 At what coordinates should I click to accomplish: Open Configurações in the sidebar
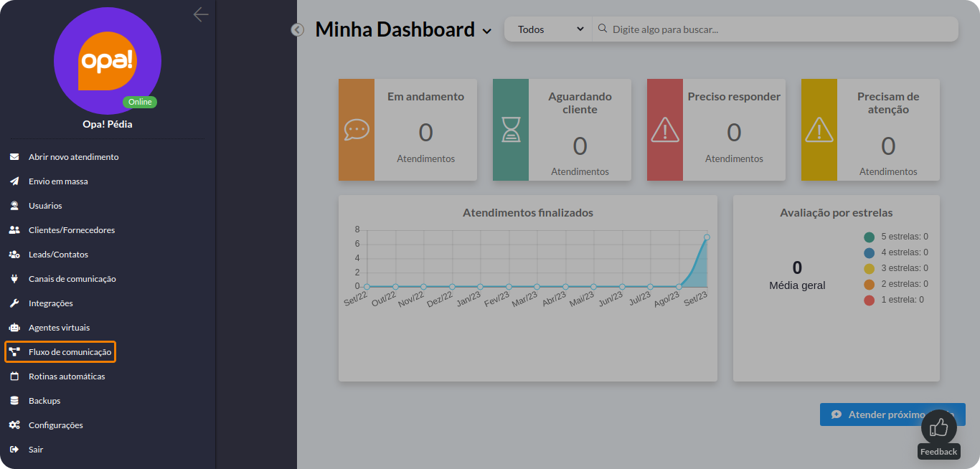tap(56, 425)
